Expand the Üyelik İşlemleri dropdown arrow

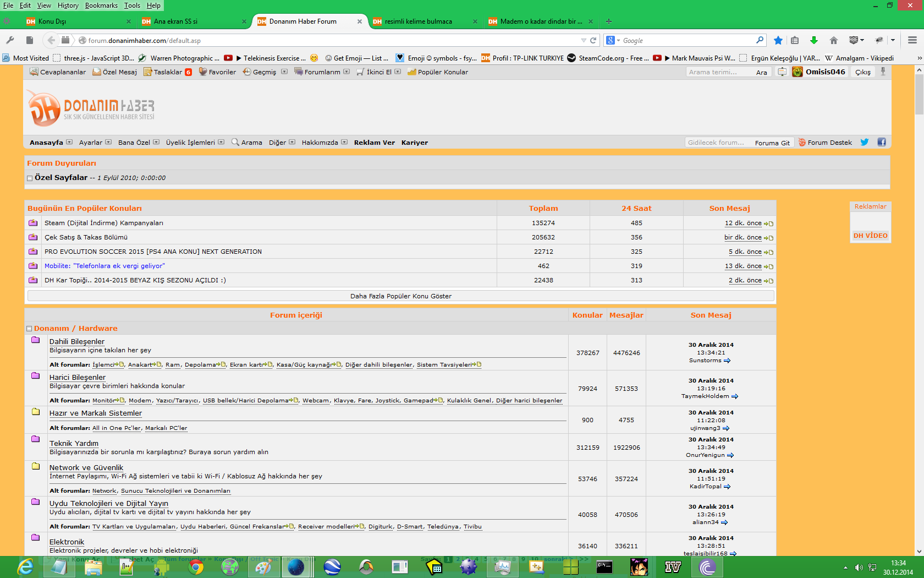pyautogui.click(x=221, y=142)
